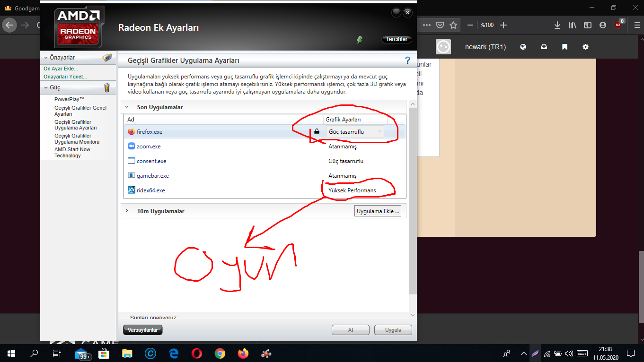Open the inbox tray icon on webpage

pyautogui.click(x=544, y=47)
